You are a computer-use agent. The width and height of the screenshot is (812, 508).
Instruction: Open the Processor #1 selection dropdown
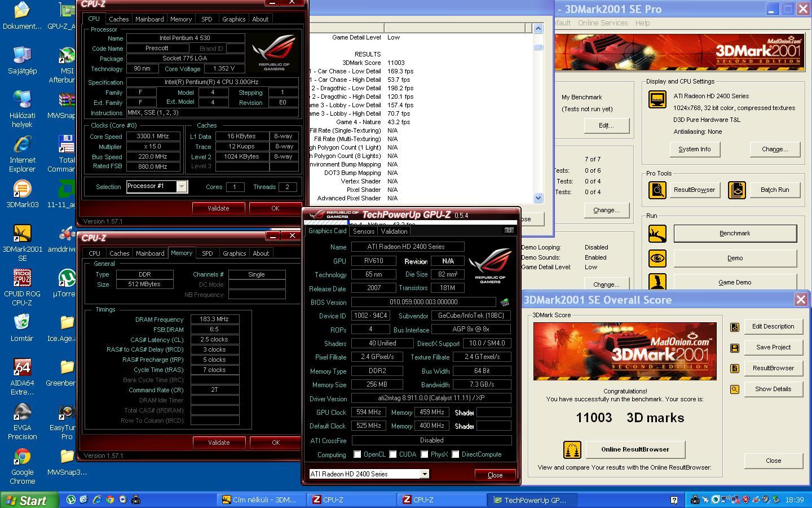pyautogui.click(x=182, y=186)
